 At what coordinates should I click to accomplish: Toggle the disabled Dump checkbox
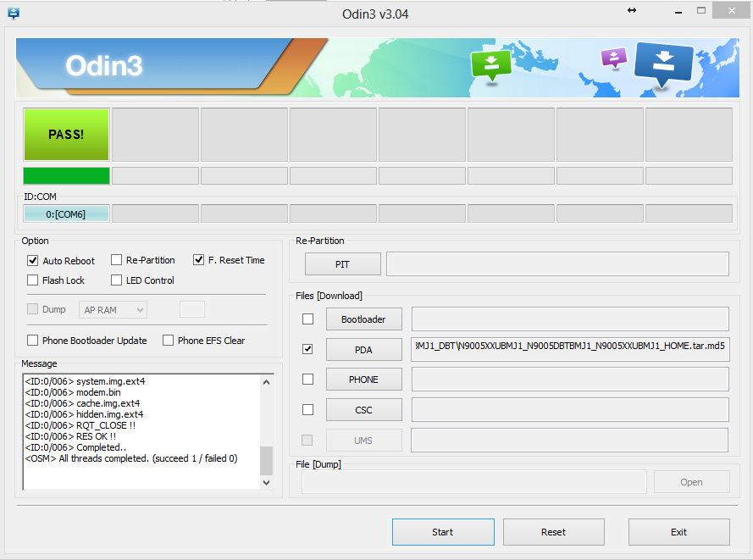tap(33, 309)
